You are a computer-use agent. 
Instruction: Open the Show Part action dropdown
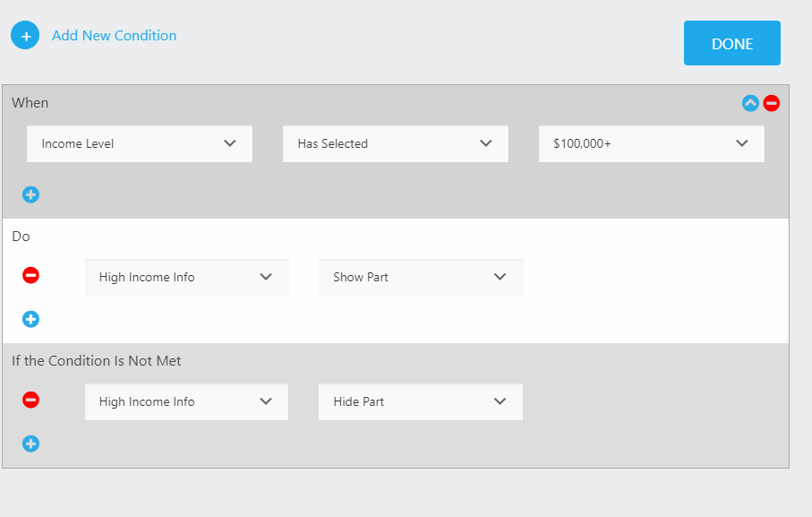(421, 277)
